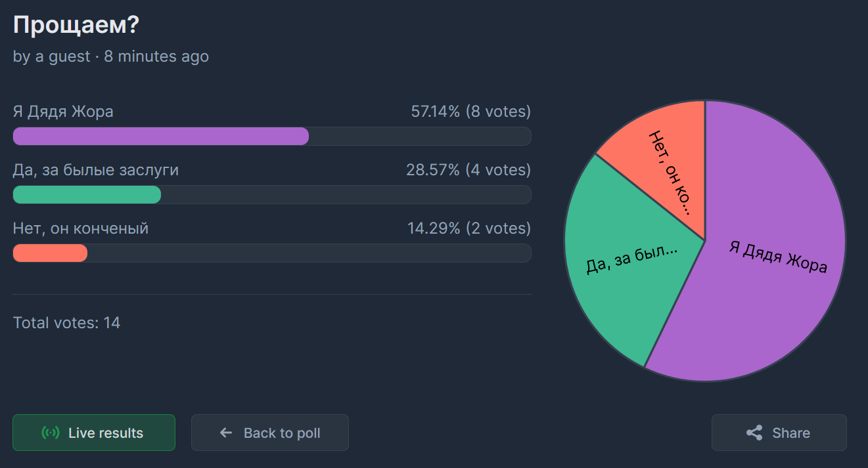Open the Share options
Image resolution: width=868 pixels, height=468 pixels.
[x=779, y=433]
